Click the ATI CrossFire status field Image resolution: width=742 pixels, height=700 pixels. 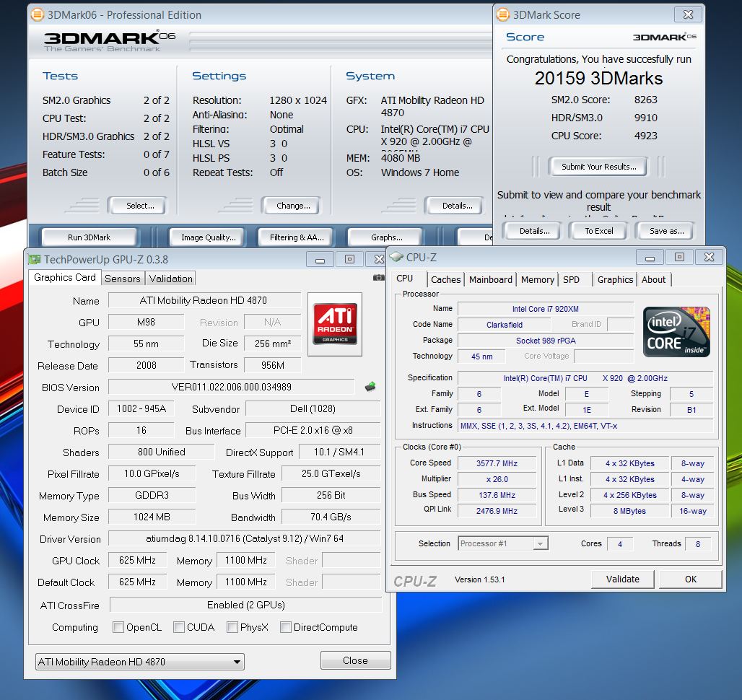pyautogui.click(x=245, y=605)
